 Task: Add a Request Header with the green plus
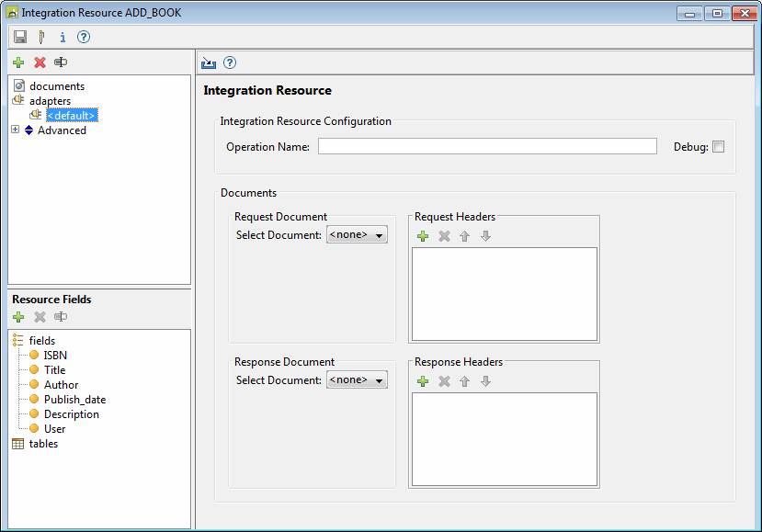point(423,236)
